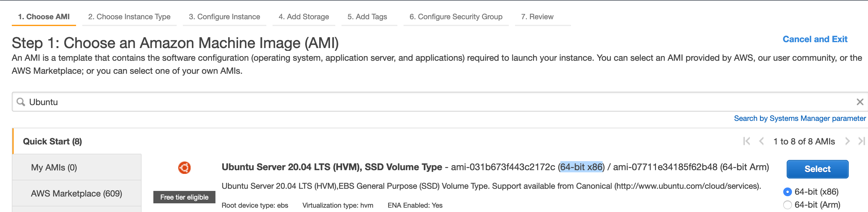Viewport: 868px width, 212px height.
Task: Click Cancel and Exit link
Action: click(x=814, y=39)
